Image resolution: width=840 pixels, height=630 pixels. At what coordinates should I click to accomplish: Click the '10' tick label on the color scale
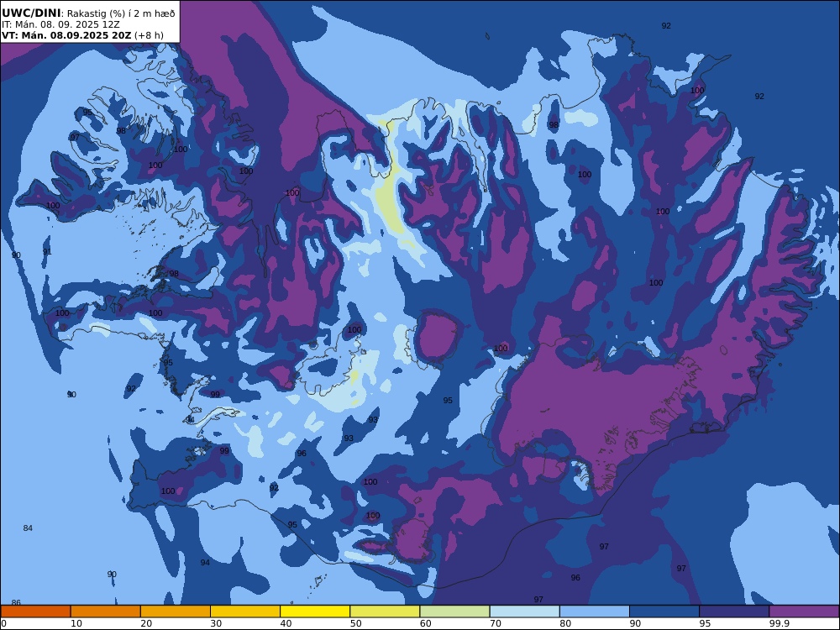[76, 623]
